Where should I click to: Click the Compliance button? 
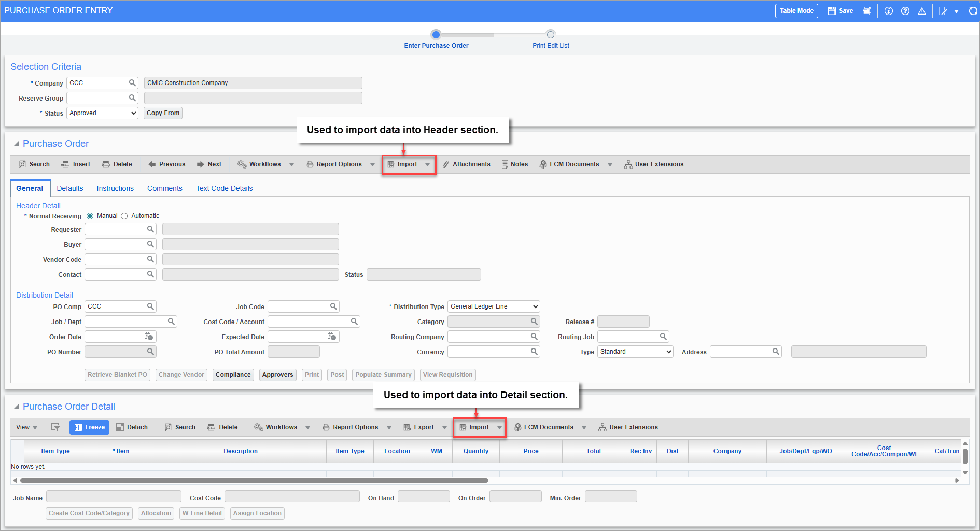point(233,374)
